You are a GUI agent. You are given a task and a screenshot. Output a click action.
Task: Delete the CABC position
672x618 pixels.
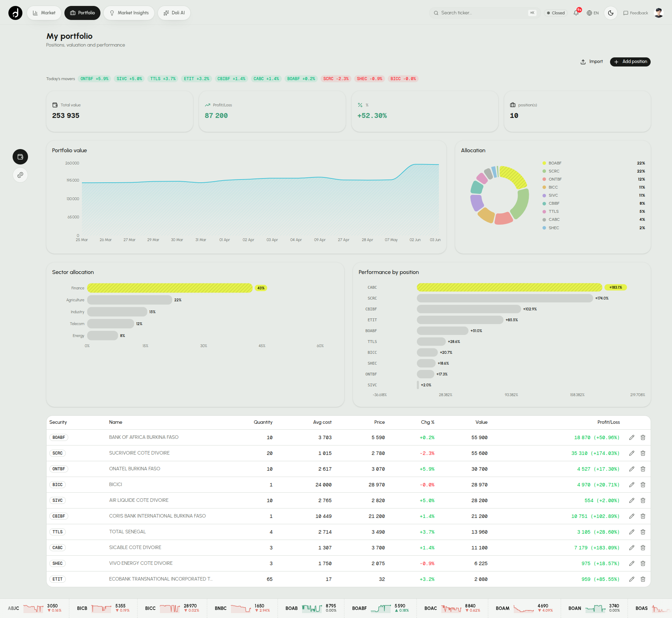pyautogui.click(x=643, y=548)
